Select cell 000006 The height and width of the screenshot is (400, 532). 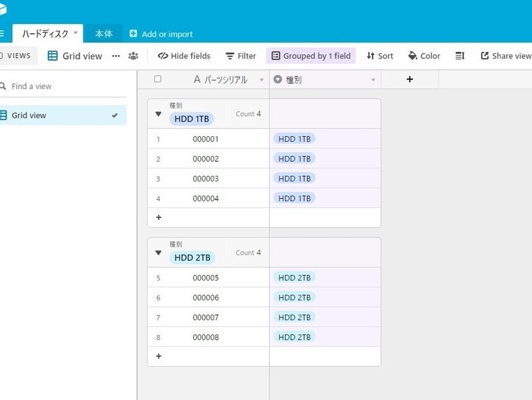pos(205,298)
